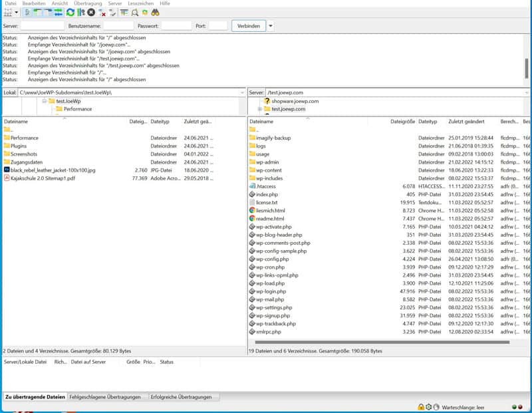Toggle the message log display icon

tap(27, 13)
